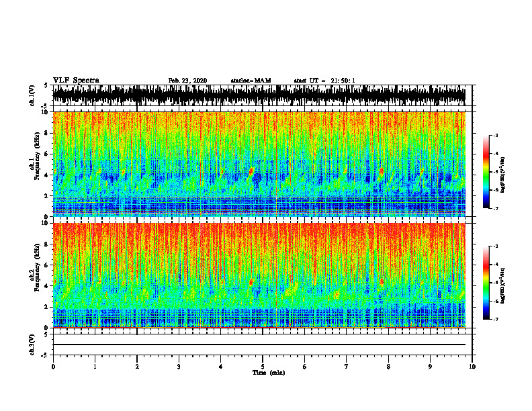The height and width of the screenshot is (411, 532).
Task: Click time-axis tick label "9"
Action: [x=430, y=367]
